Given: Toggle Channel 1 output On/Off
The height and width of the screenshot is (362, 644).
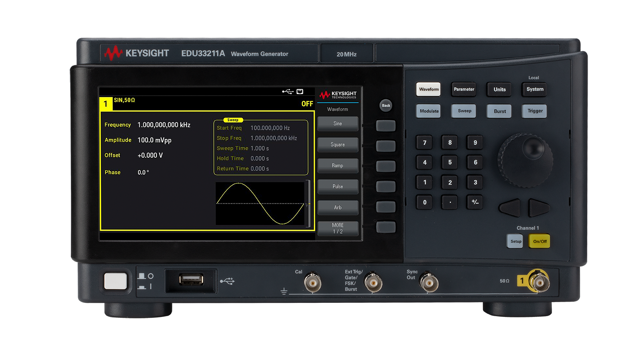Looking at the screenshot, I should click(539, 241).
